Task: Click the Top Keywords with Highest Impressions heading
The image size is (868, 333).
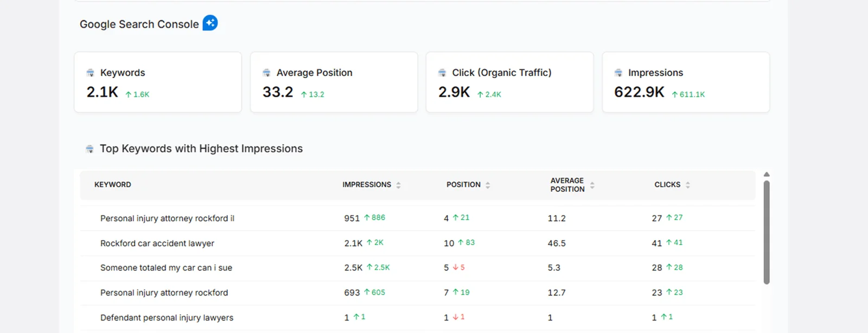Action: 201,149
